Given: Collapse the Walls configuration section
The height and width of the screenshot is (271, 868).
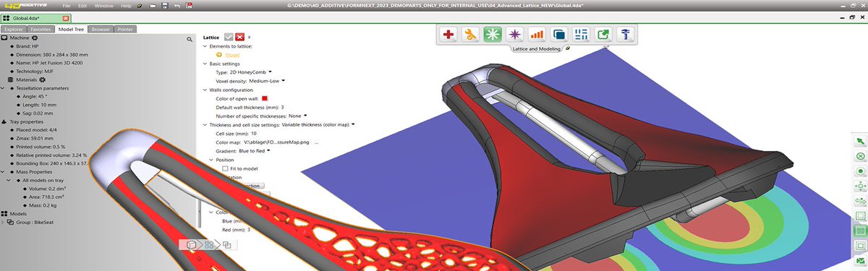Looking at the screenshot, I should pyautogui.click(x=205, y=90).
